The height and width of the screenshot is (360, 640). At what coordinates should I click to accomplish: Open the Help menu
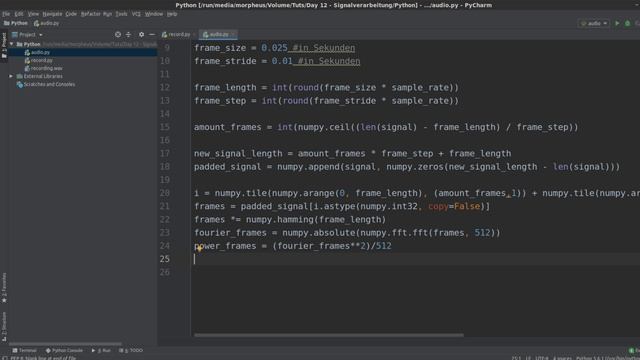click(x=172, y=14)
